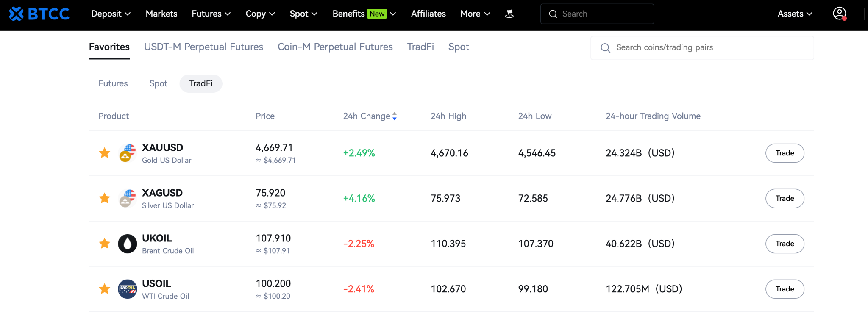Open the Futures dropdown in navbar
The image size is (868, 316).
coord(211,14)
